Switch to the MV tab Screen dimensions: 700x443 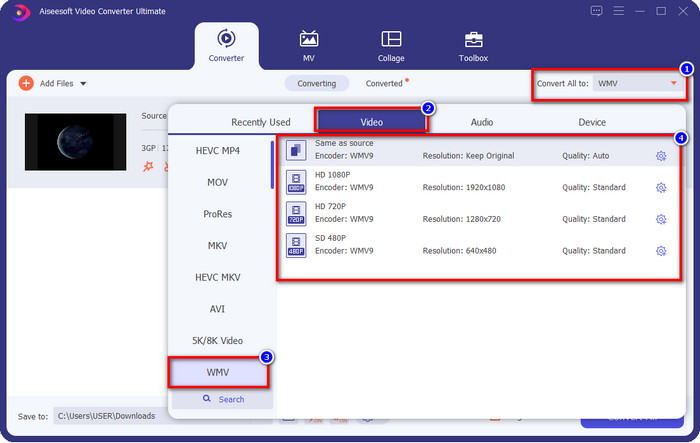tap(308, 46)
